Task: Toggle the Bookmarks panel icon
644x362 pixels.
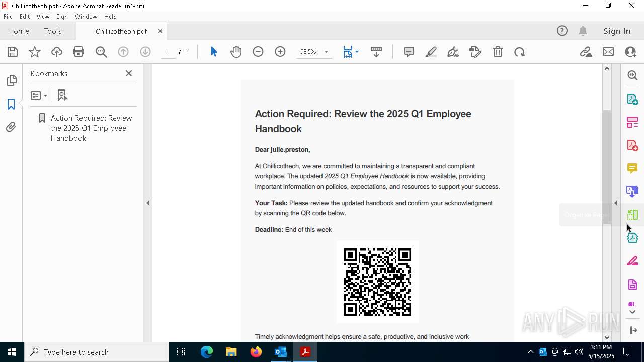Action: pyautogui.click(x=11, y=104)
